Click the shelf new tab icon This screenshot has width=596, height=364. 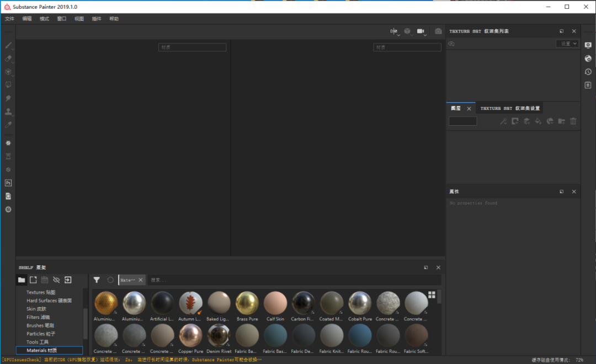pyautogui.click(x=33, y=280)
